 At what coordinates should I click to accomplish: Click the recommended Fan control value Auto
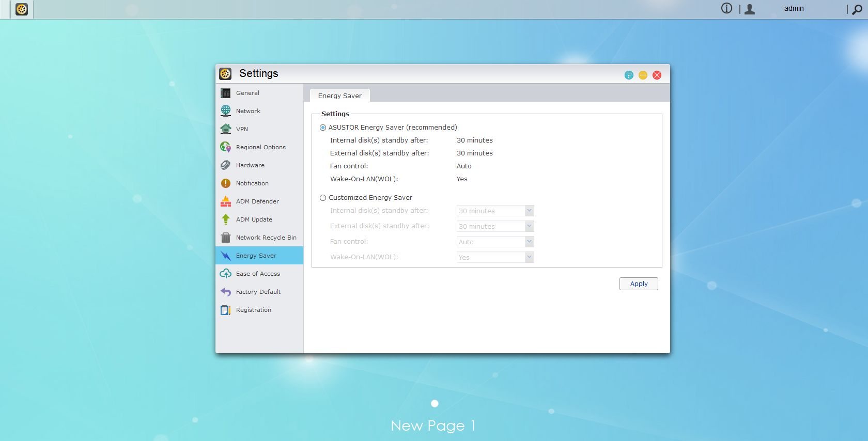(464, 166)
